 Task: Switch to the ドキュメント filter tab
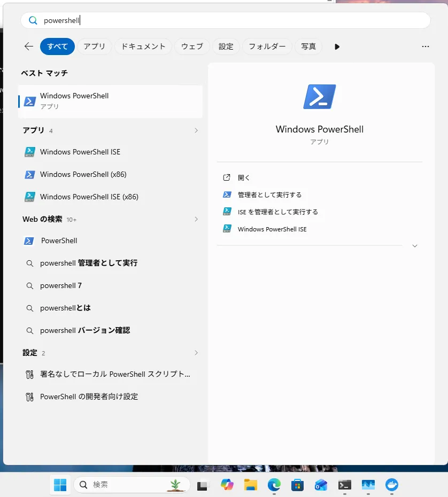pyautogui.click(x=143, y=46)
